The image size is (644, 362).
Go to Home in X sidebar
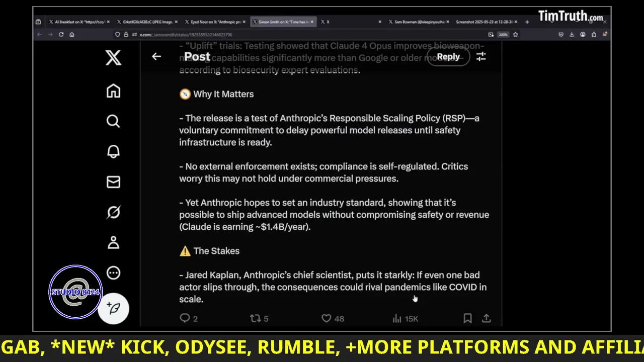[x=113, y=91]
